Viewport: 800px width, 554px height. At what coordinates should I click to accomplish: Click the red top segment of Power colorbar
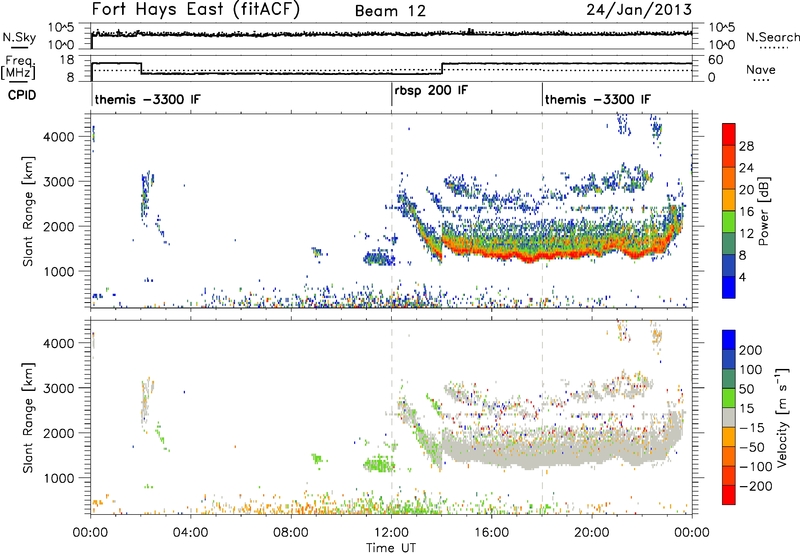[x=729, y=134]
